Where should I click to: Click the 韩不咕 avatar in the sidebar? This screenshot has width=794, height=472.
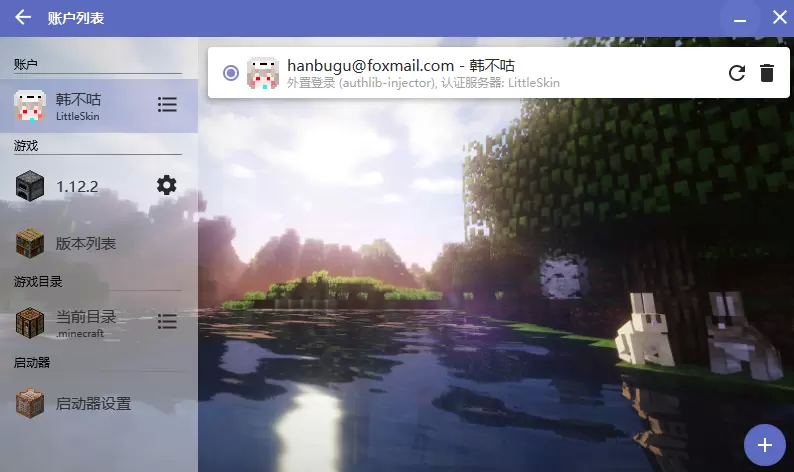click(x=30, y=106)
